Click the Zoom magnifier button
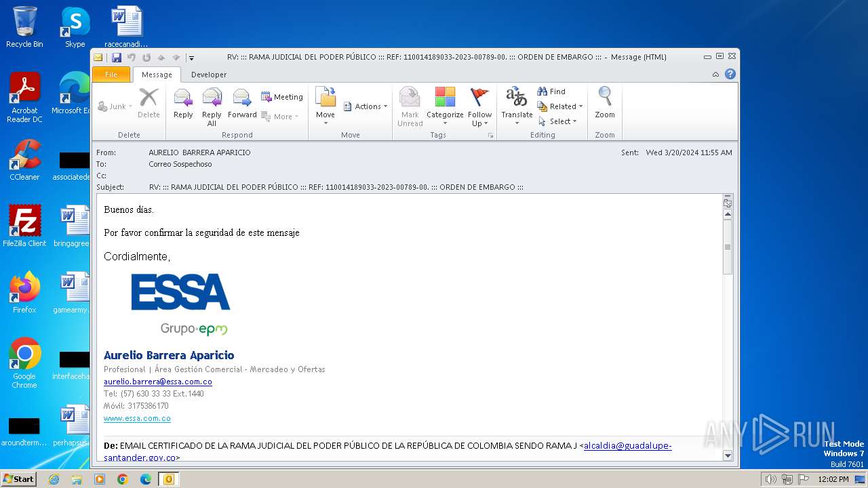Viewport: 868px width, 488px height. (605, 104)
